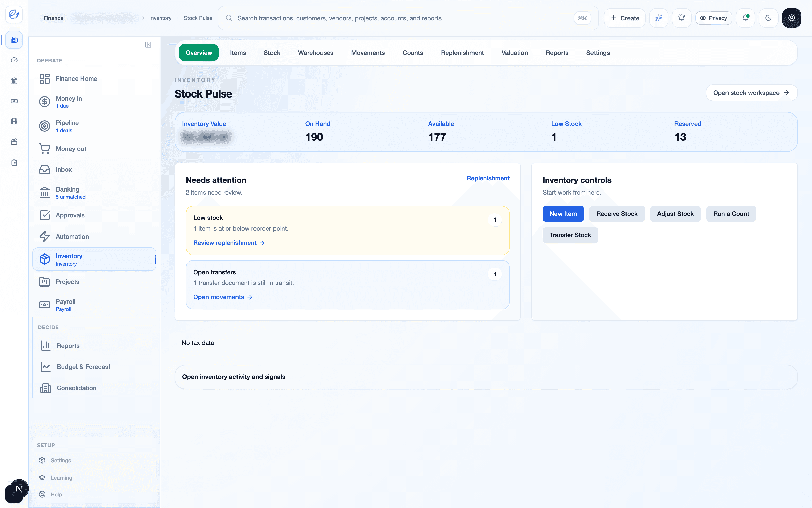
Task: Click the Transfer Stock button
Action: (x=570, y=235)
